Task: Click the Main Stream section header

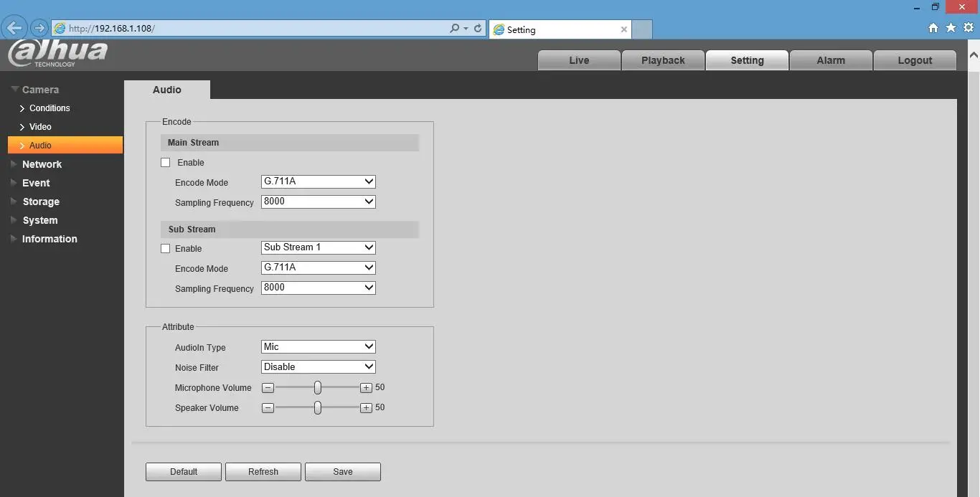Action: point(289,143)
